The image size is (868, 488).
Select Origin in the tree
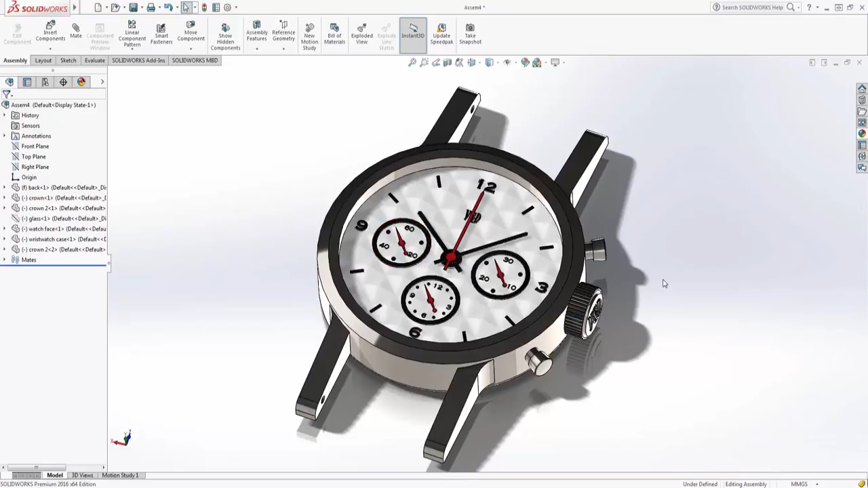24,177
